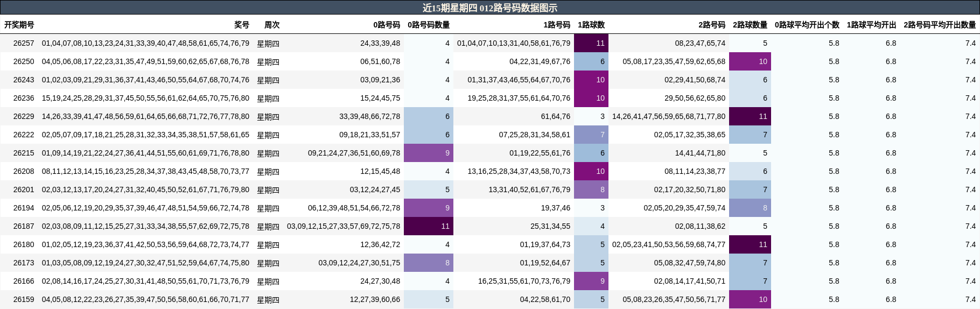This screenshot has width=980, height=309.
Task: Select the 2路球数量 column header
Action: tap(750, 25)
